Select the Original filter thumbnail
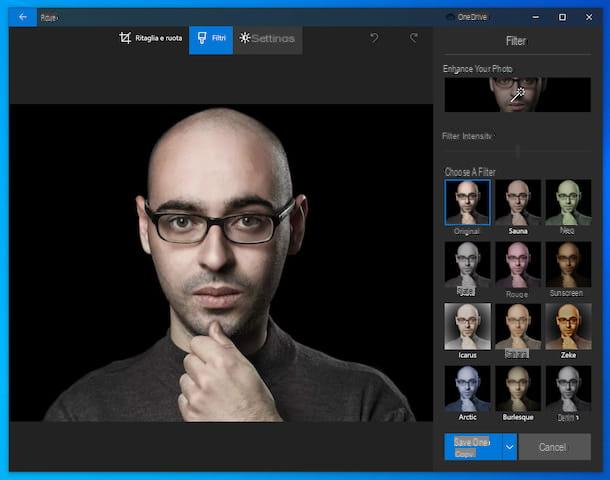610x480 pixels. click(x=467, y=203)
